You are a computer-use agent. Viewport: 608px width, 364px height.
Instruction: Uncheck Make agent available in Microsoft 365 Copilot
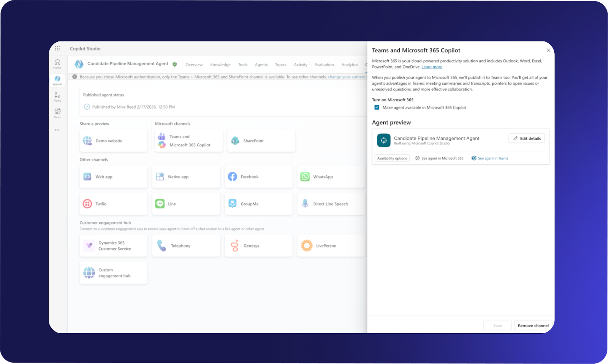pos(377,107)
